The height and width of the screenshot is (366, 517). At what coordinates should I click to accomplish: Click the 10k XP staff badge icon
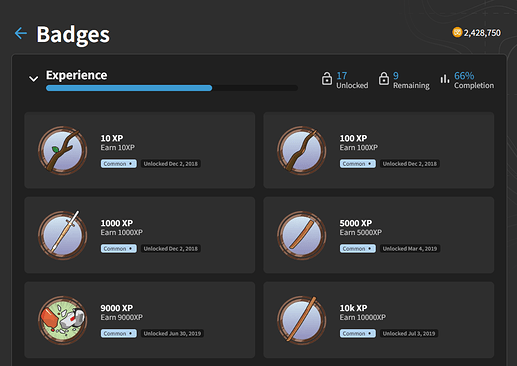301,320
